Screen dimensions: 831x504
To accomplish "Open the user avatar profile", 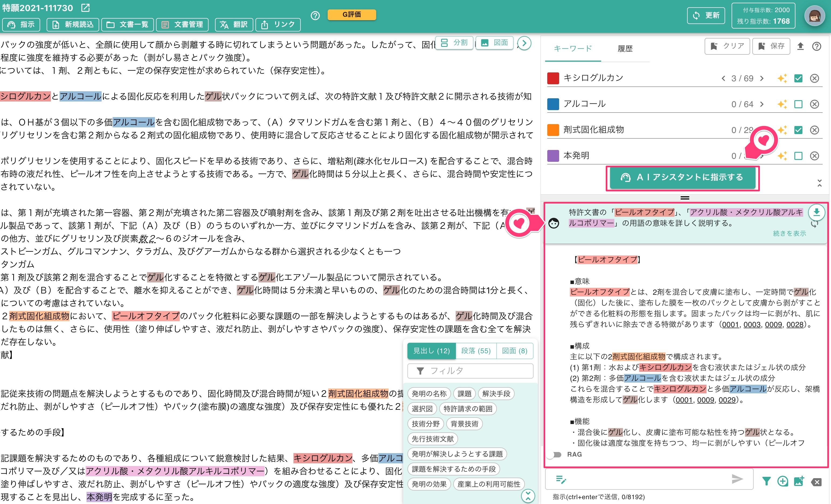I will [815, 16].
